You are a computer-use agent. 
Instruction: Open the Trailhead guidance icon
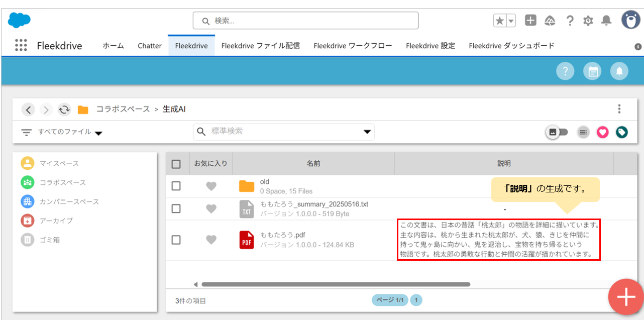tap(550, 20)
